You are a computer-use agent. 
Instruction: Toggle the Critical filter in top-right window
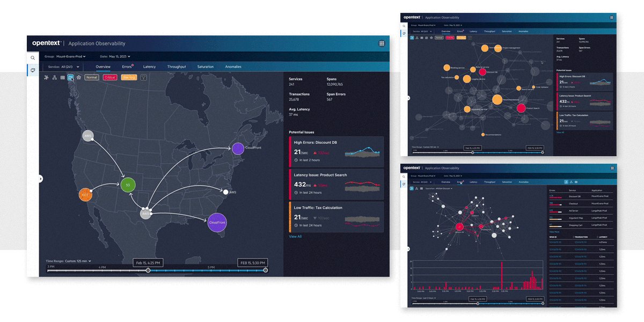click(450, 38)
